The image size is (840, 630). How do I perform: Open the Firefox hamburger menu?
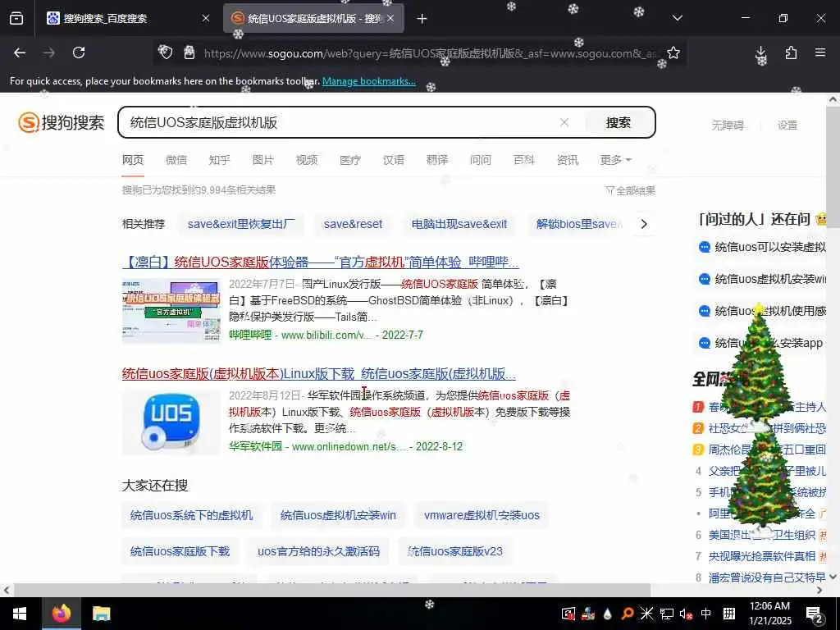click(x=820, y=52)
